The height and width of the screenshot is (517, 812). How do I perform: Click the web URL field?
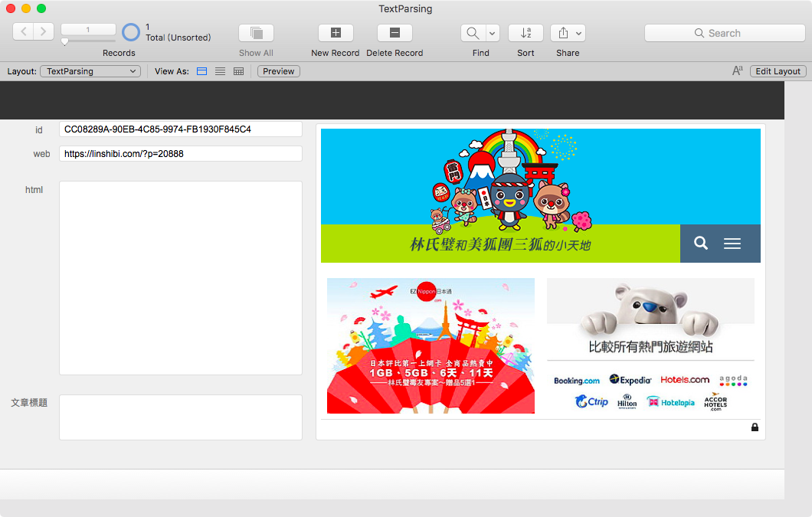click(181, 154)
